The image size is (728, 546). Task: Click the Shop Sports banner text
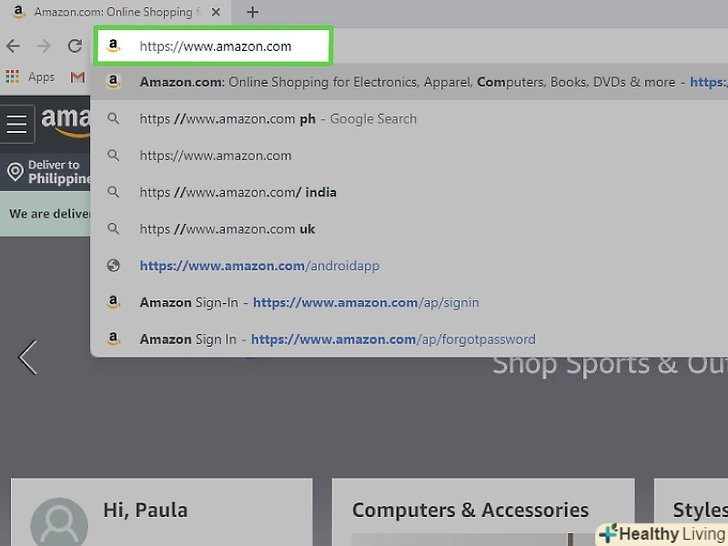pyautogui.click(x=610, y=365)
